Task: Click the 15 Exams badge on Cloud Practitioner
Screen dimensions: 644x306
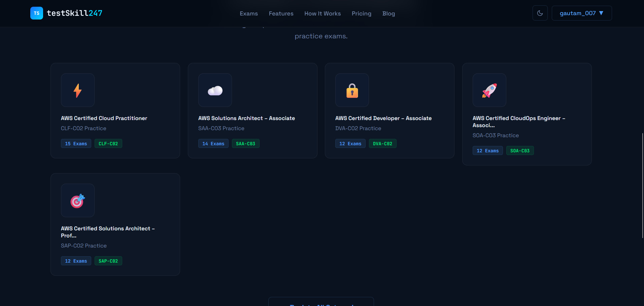Action: tap(76, 143)
